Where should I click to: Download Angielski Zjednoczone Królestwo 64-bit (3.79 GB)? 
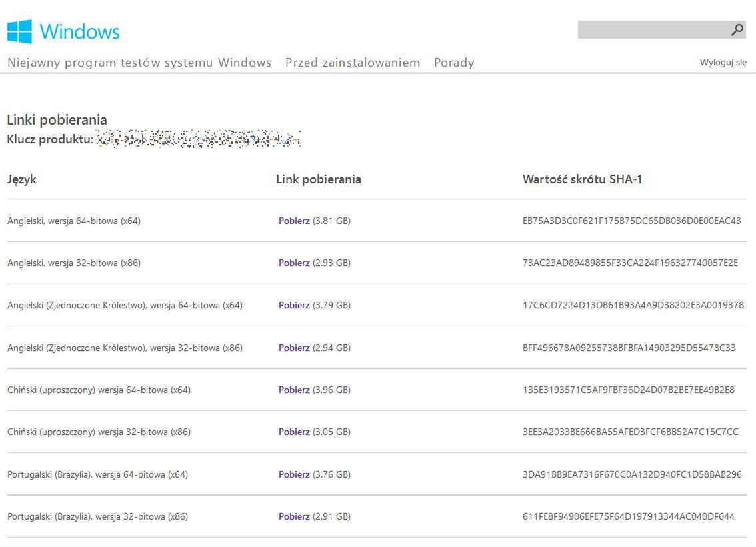[x=294, y=305]
